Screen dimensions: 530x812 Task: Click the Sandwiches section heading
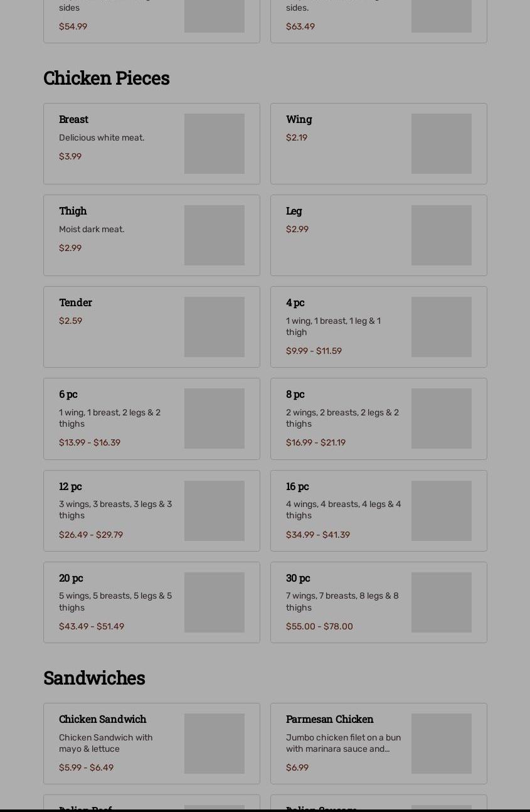click(x=94, y=678)
